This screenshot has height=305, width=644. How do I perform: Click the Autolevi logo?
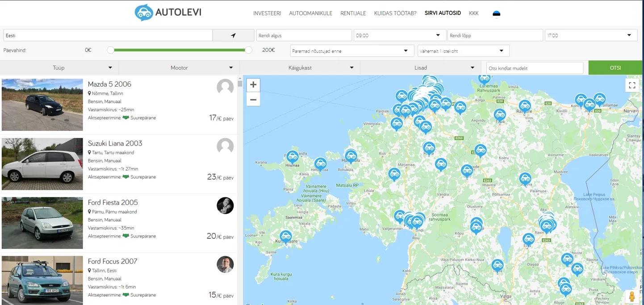(x=168, y=13)
